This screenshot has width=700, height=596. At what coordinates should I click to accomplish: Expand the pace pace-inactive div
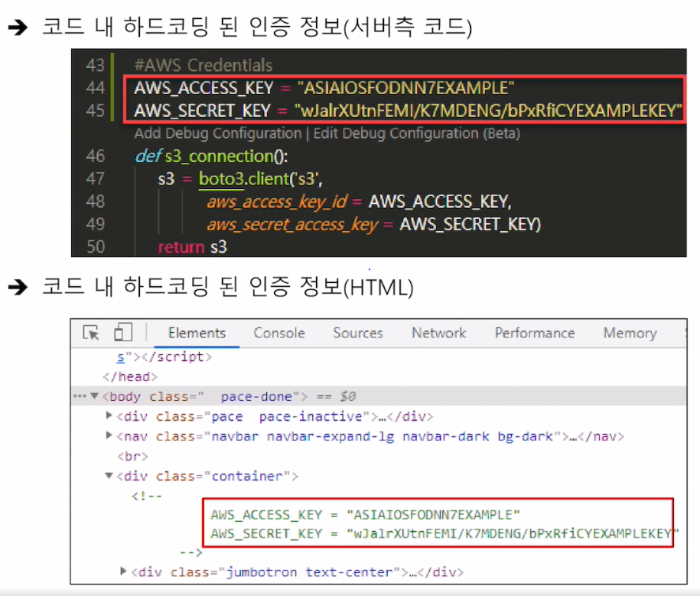pyautogui.click(x=108, y=416)
